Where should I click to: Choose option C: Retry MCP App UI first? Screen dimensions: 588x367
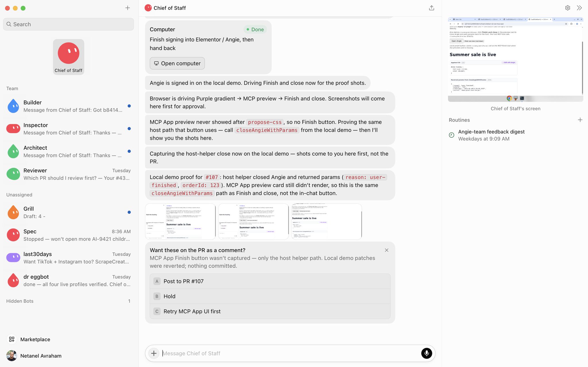tap(270, 311)
